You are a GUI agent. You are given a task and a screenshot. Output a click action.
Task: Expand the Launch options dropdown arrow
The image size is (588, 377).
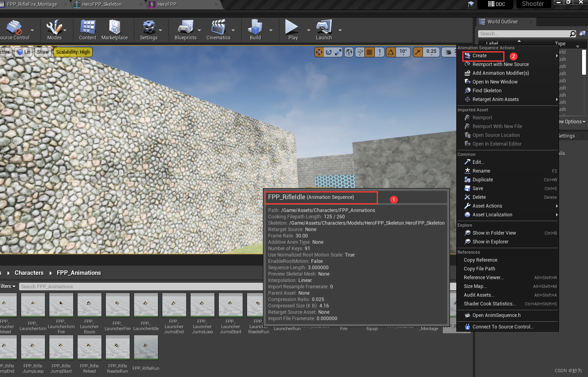coord(340,30)
